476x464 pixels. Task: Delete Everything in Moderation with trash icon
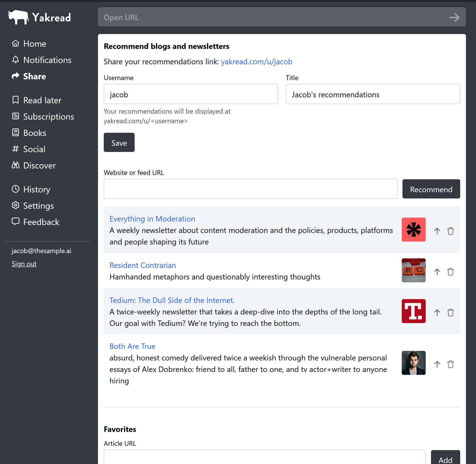click(x=450, y=231)
